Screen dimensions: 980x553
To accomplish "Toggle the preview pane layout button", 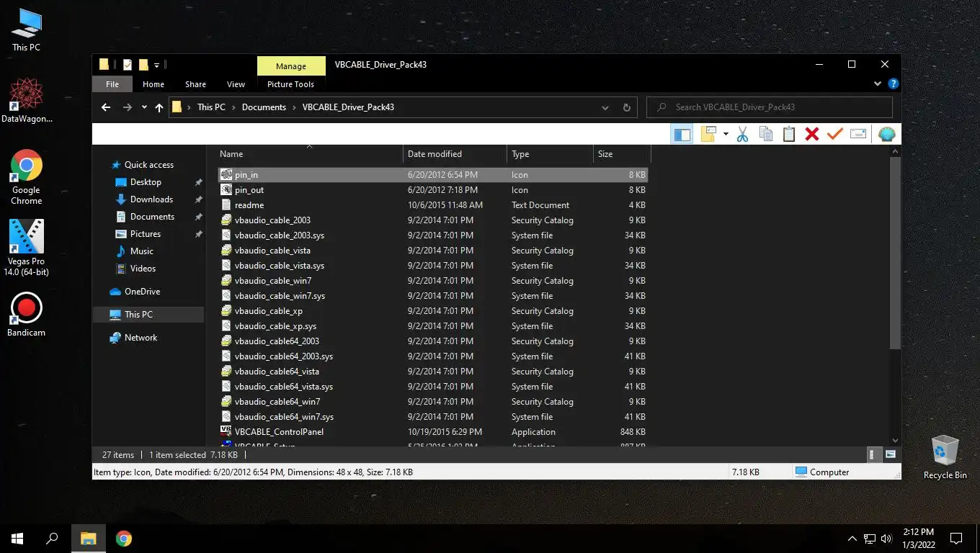I will (682, 135).
